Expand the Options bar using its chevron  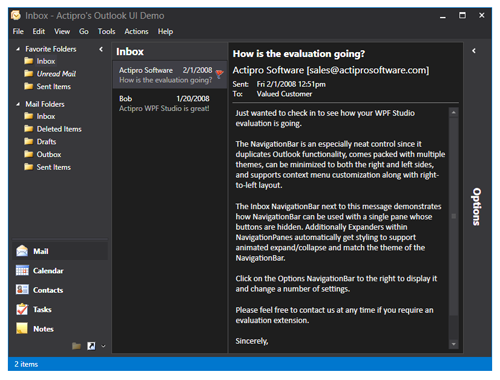(x=474, y=51)
